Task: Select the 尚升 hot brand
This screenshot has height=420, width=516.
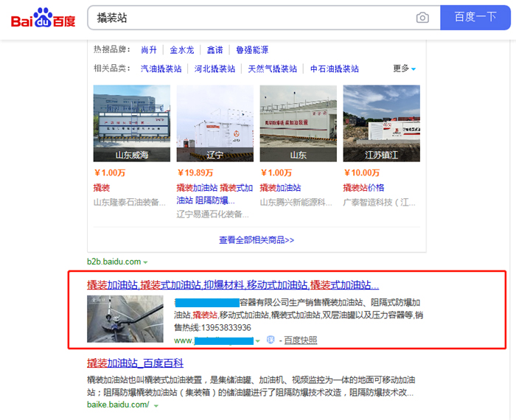Action: pyautogui.click(x=149, y=50)
